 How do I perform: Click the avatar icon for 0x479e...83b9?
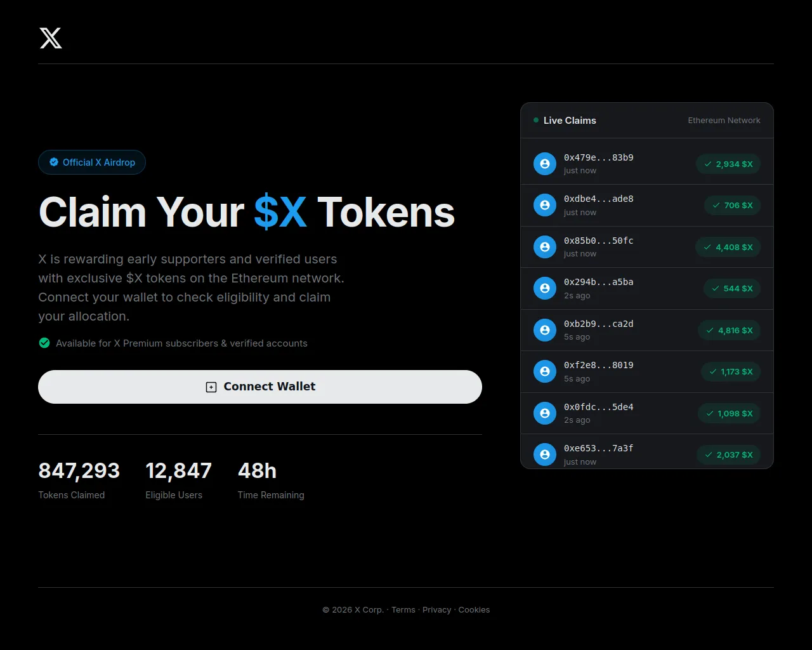544,164
